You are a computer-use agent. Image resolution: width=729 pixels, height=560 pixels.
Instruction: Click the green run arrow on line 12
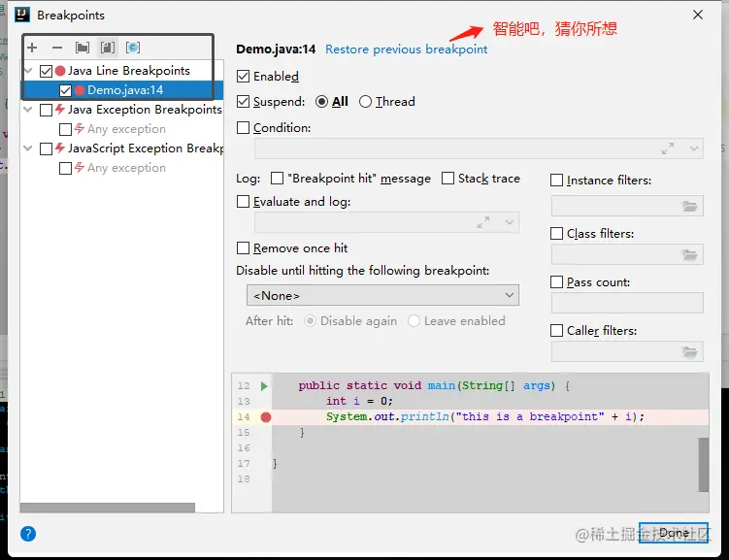coord(264,385)
